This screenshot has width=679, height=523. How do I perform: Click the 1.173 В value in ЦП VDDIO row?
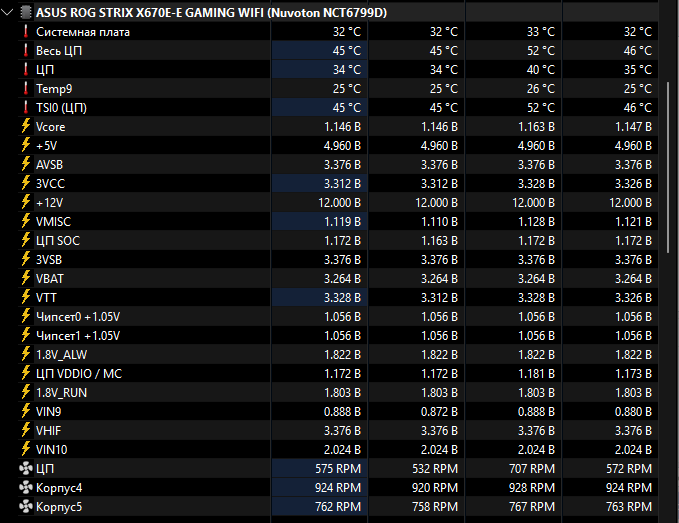(x=634, y=374)
